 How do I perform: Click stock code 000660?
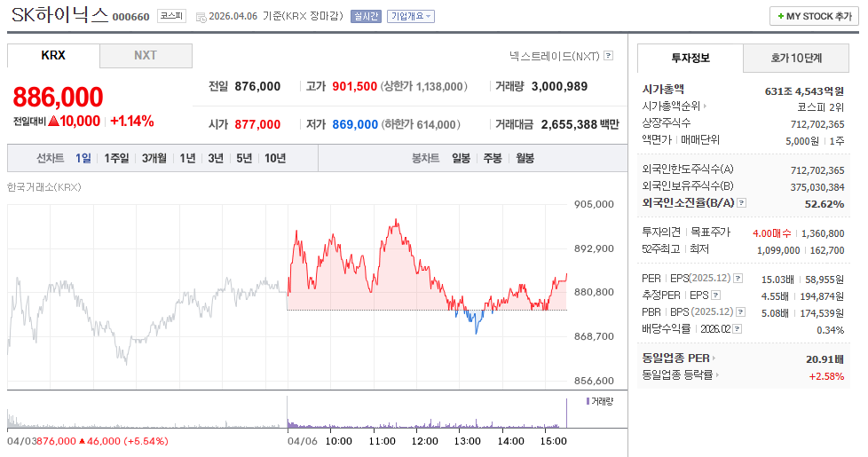coord(130,17)
